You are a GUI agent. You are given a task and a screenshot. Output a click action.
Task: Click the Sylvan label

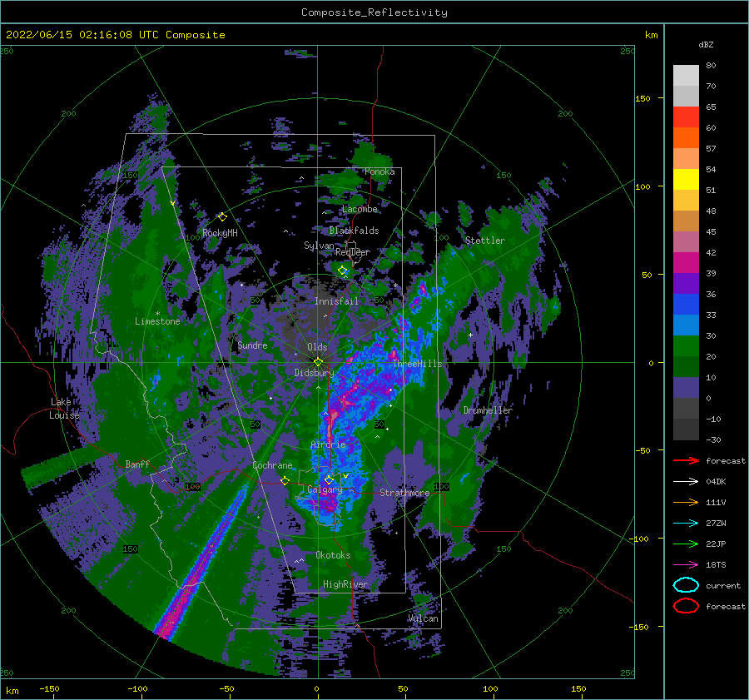pos(319,246)
